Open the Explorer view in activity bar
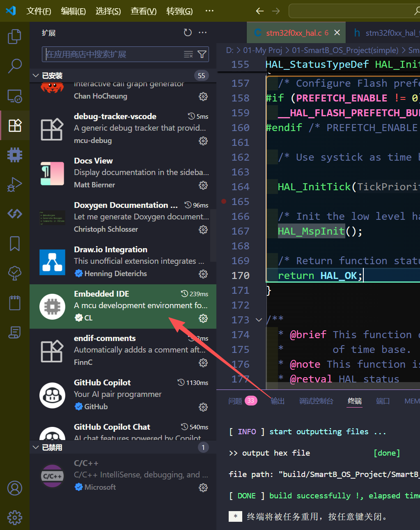This screenshot has height=530, width=420. tap(15, 37)
